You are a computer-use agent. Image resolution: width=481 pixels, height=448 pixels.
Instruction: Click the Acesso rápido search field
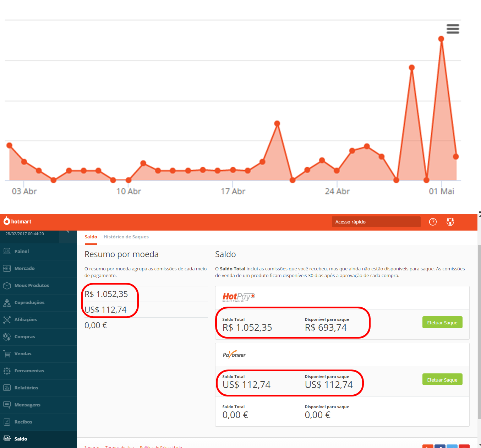coord(376,222)
